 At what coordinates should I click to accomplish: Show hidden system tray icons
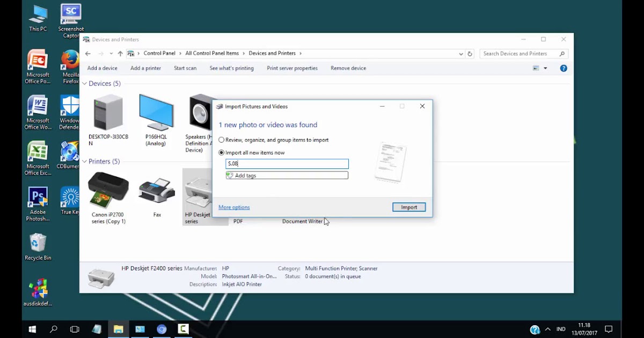point(547,329)
